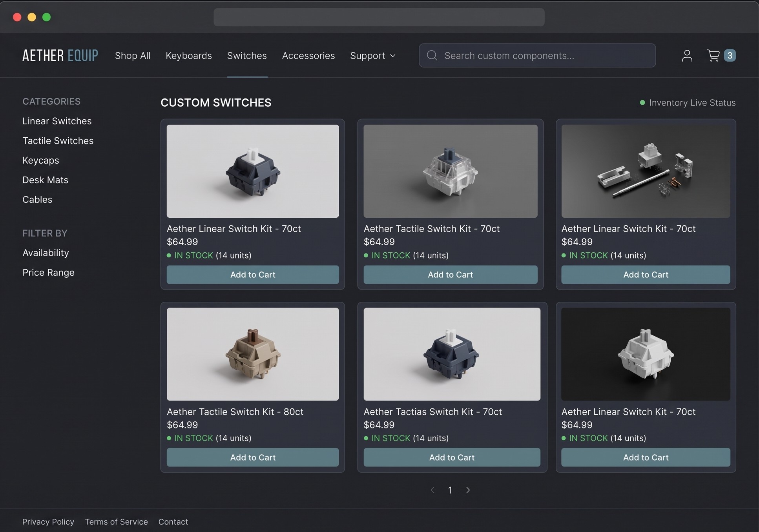
Task: Click the cart item count badge showing 3
Action: 730,55
